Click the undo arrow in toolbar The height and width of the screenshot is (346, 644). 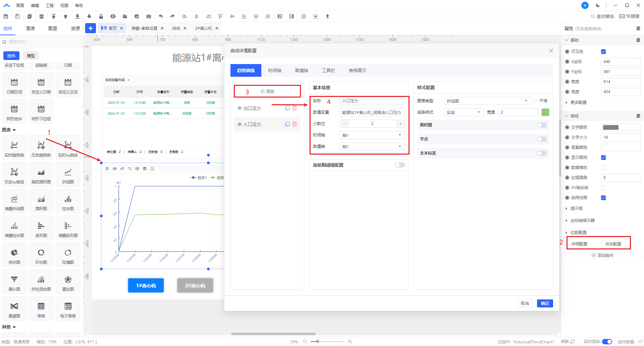161,16
